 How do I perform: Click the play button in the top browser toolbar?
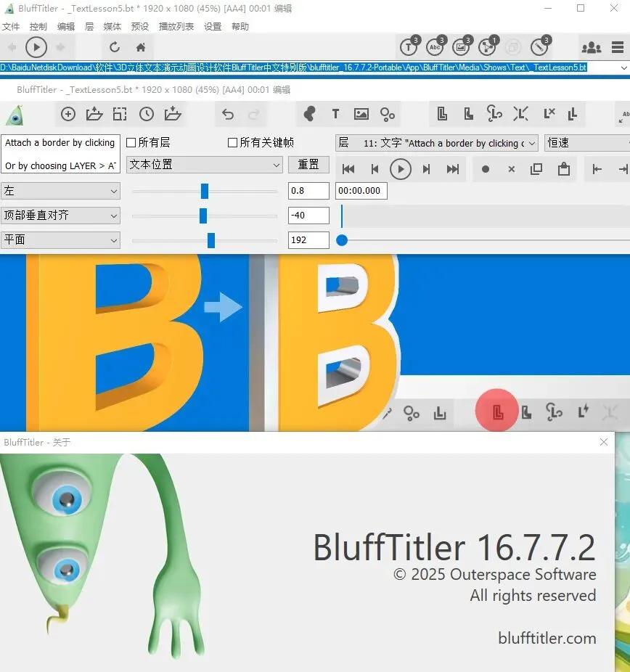point(36,47)
